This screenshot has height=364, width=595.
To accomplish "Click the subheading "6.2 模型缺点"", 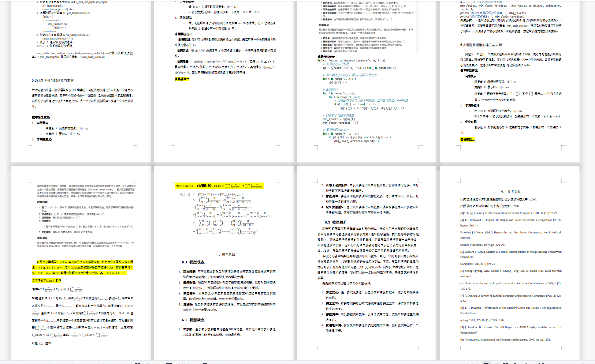I will pyautogui.click(x=193, y=320).
